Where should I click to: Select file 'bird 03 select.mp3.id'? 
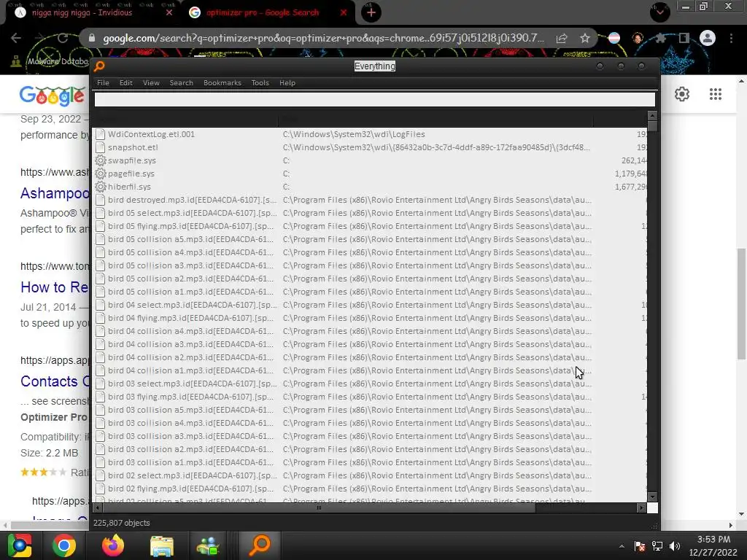192,384
